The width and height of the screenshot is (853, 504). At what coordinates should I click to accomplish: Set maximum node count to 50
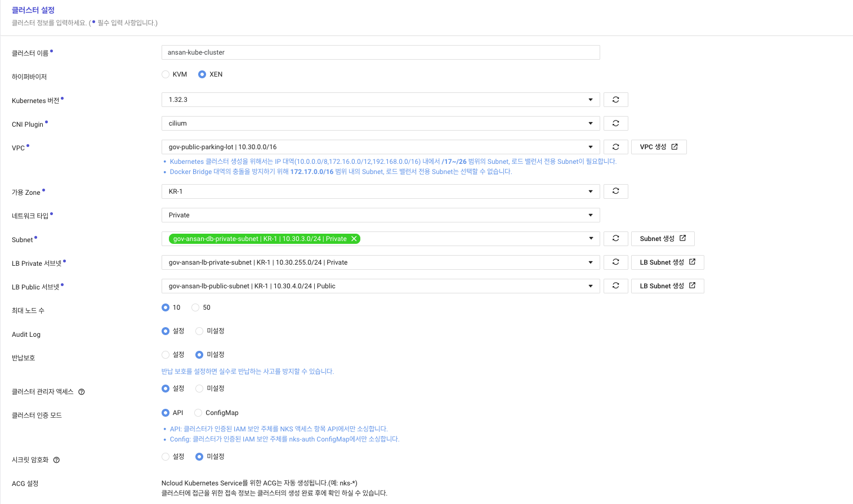coord(195,307)
